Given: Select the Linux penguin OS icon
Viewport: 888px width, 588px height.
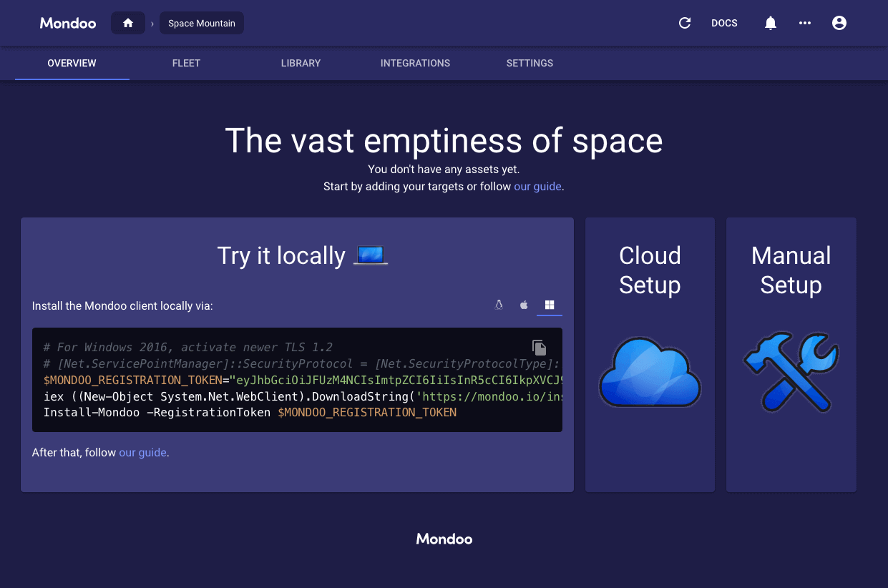Looking at the screenshot, I should (499, 305).
